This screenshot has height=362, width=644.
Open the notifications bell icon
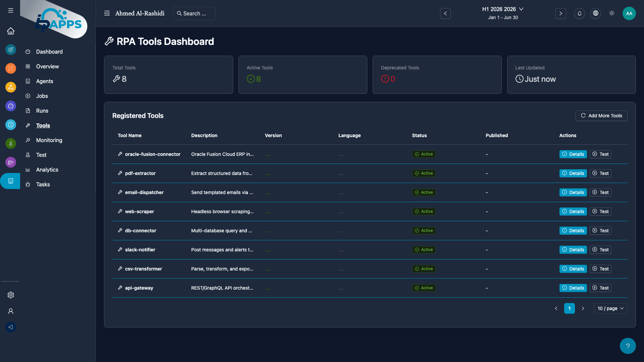(579, 13)
